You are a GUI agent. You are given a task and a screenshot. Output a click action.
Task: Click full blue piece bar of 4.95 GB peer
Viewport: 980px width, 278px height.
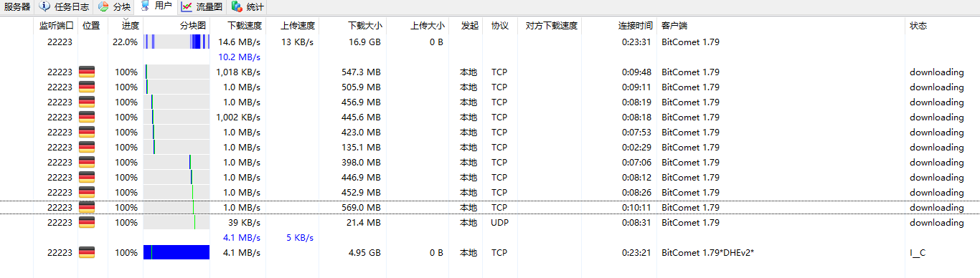point(176,252)
